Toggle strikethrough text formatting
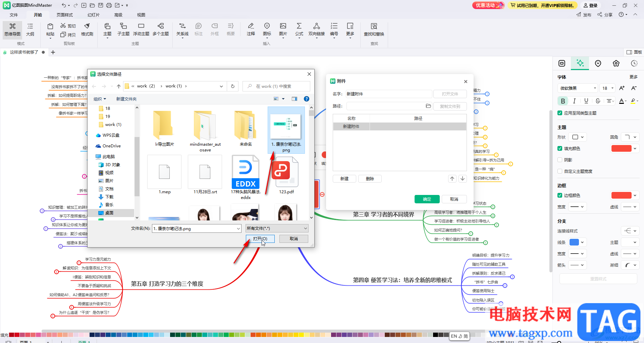This screenshot has height=343, width=644. [598, 101]
